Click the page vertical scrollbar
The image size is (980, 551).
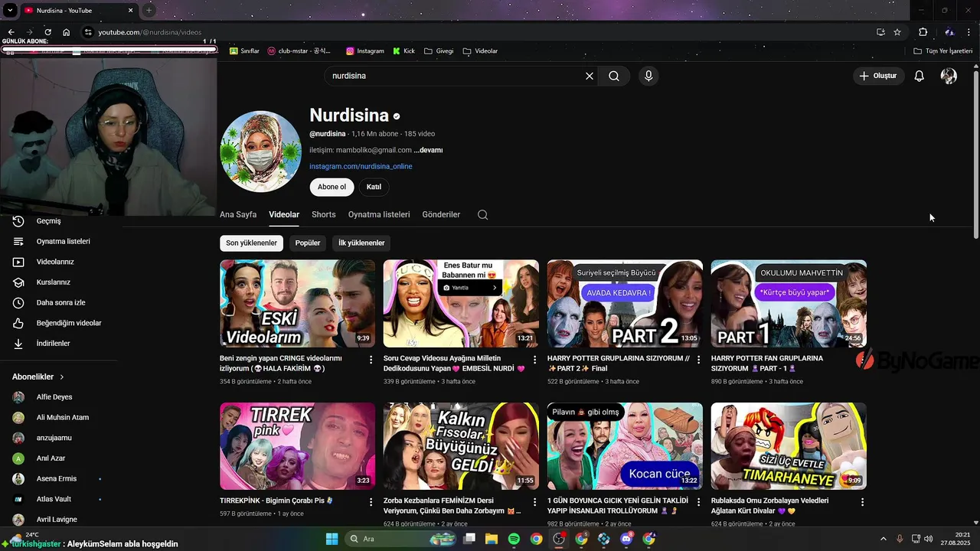975,155
